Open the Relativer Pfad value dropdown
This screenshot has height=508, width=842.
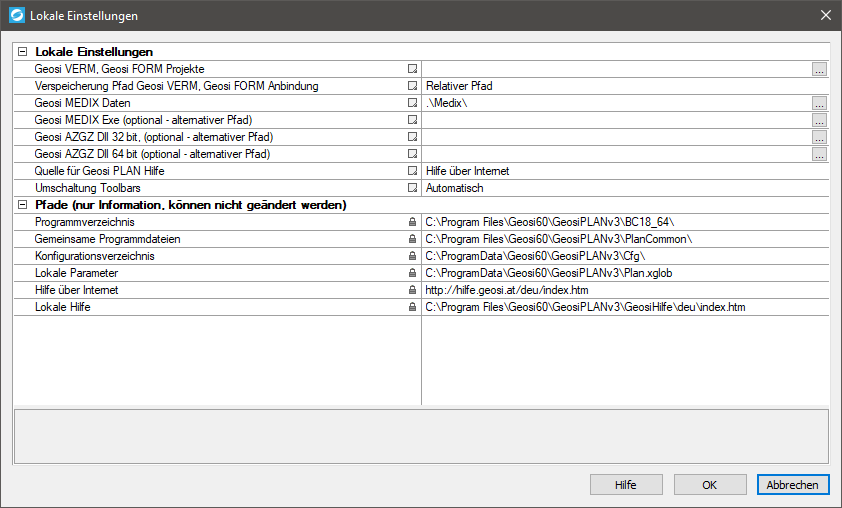625,86
